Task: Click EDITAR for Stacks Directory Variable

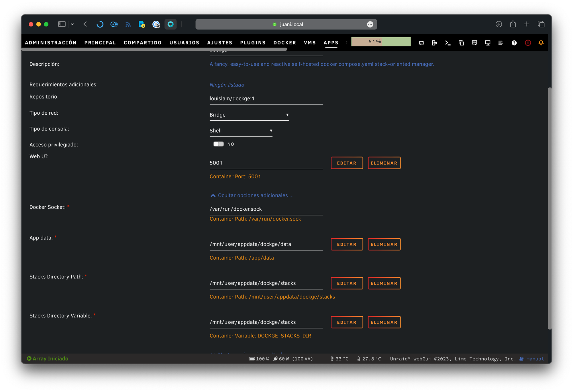Action: 347,322
